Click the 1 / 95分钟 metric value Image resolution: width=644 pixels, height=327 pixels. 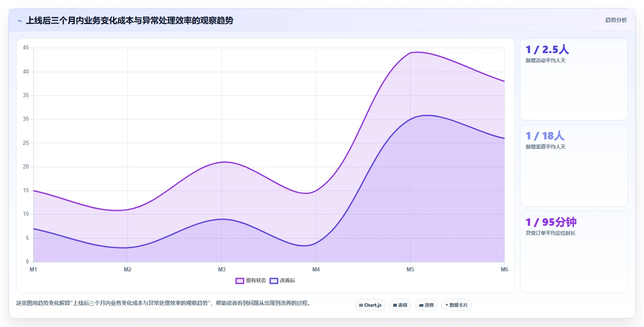(551, 222)
